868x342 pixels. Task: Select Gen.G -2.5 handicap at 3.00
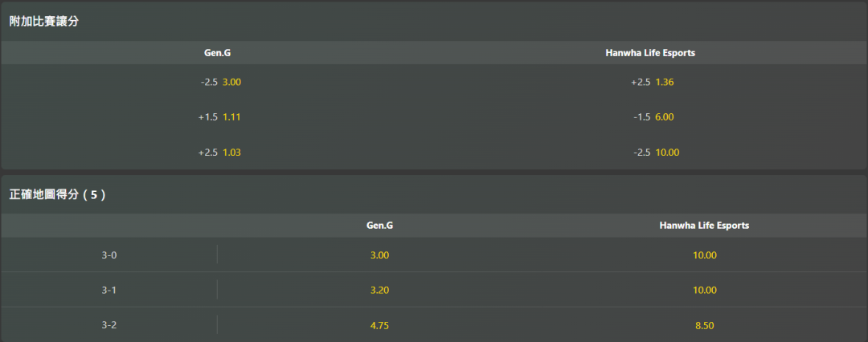(x=221, y=82)
